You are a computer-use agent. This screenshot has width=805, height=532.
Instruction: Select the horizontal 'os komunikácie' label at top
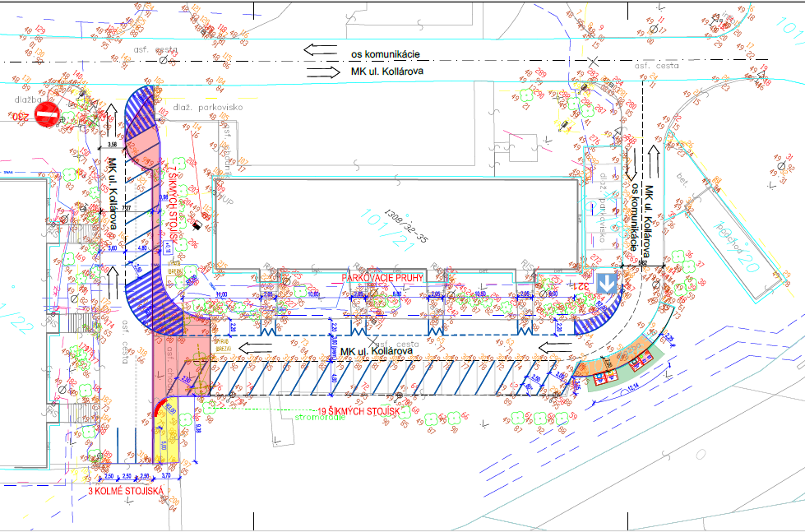click(x=386, y=53)
